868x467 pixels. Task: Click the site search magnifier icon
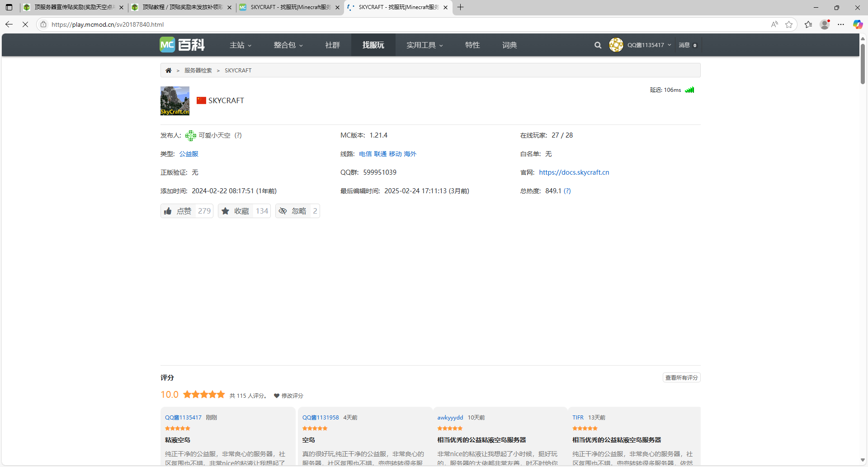tap(598, 45)
